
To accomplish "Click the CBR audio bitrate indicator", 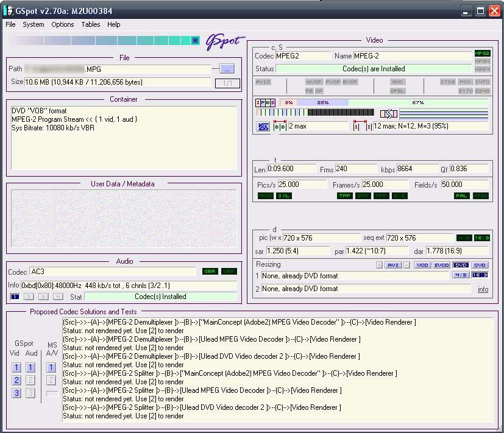I will (210, 272).
